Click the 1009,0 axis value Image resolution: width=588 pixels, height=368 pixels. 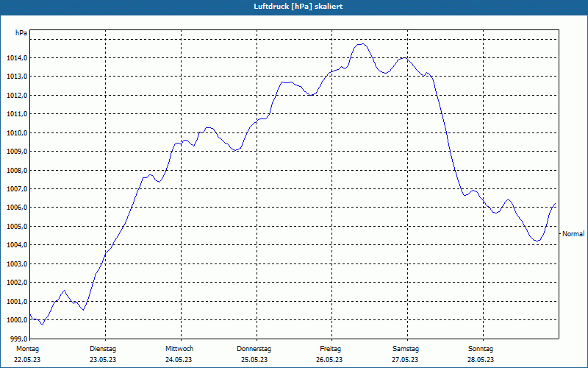point(17,152)
